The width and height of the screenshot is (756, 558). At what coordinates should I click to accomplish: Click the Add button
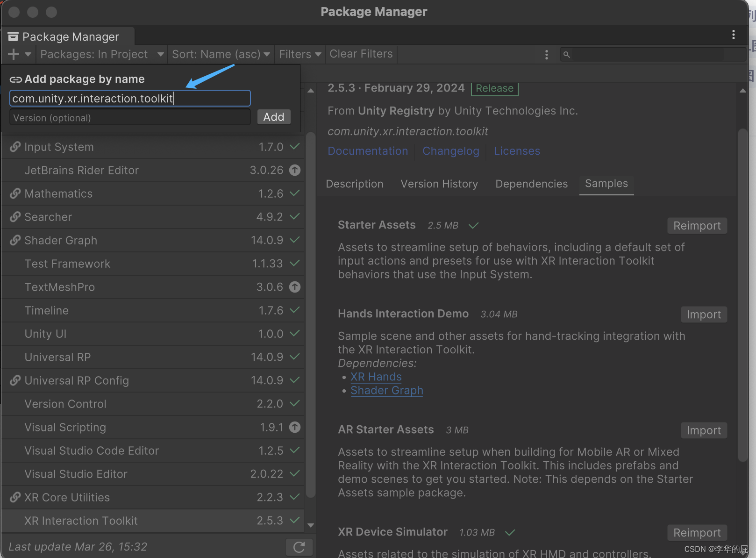point(274,117)
